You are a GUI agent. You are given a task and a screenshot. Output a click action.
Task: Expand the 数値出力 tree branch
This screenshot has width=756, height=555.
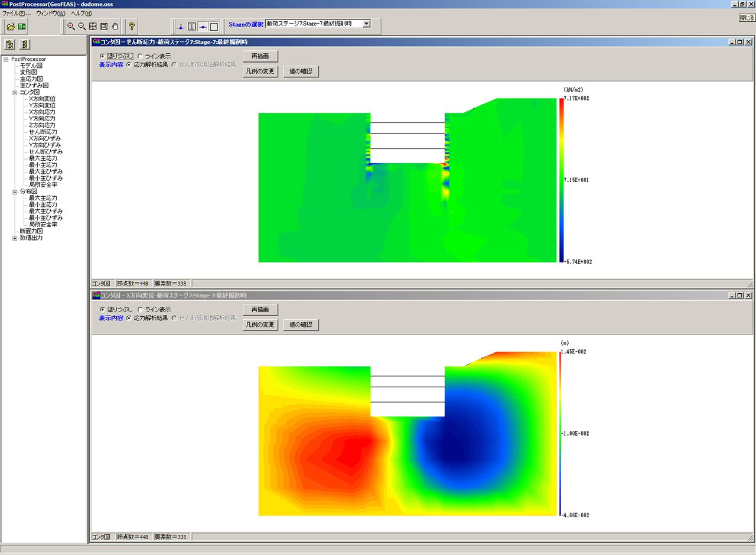click(x=15, y=238)
